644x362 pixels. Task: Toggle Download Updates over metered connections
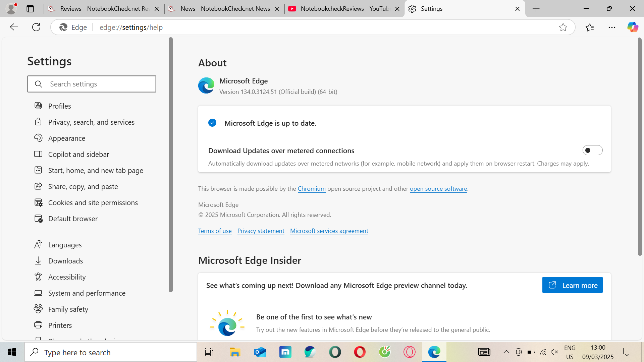(592, 150)
